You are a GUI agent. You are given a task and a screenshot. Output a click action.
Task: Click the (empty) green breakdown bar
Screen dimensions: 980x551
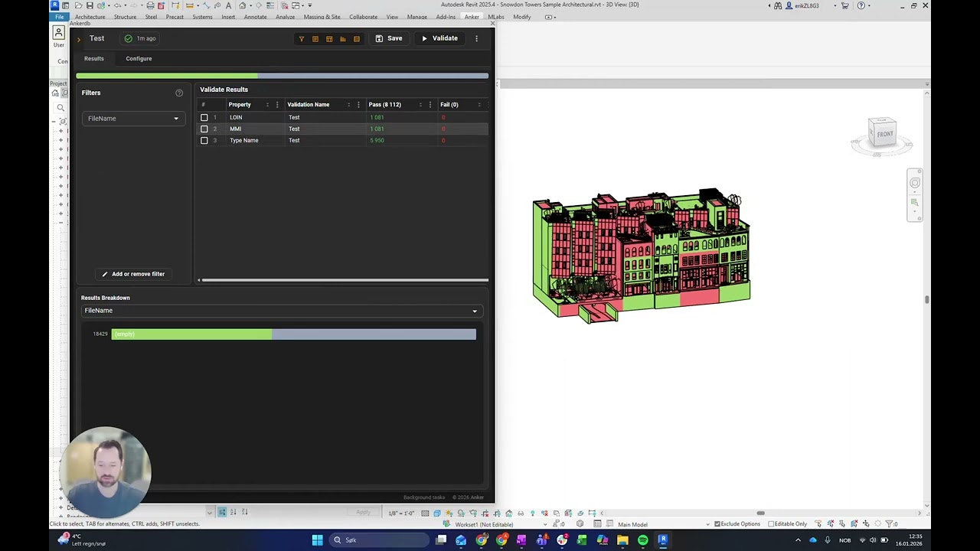(191, 334)
